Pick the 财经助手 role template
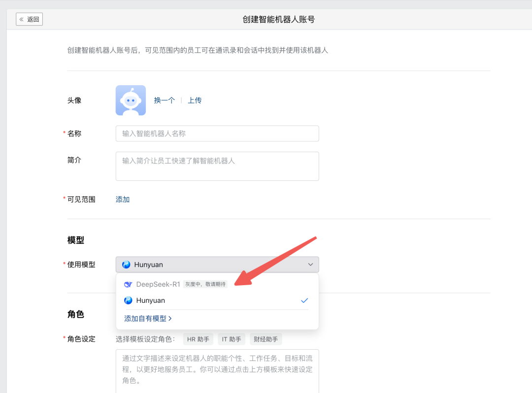Image resolution: width=532 pixels, height=393 pixels. click(x=266, y=339)
